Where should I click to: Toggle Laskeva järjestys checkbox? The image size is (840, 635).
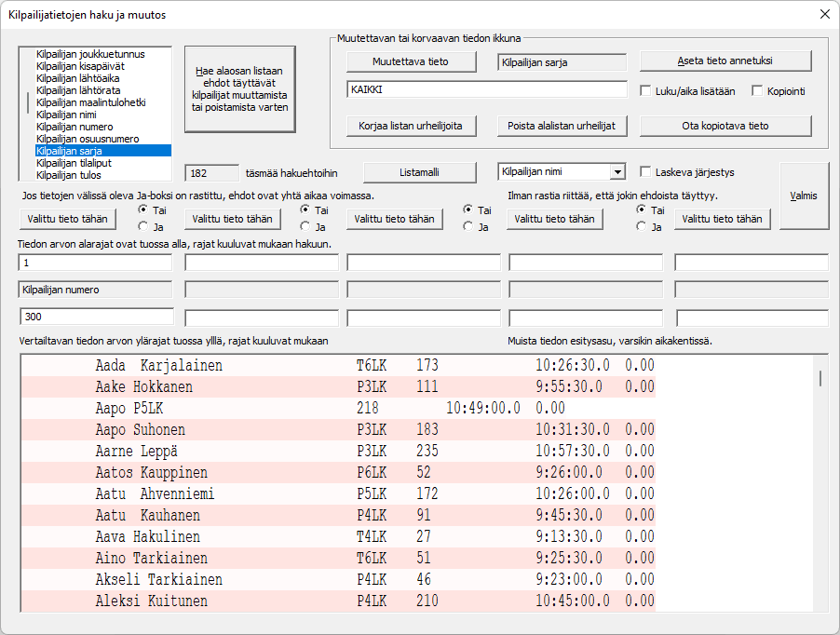[647, 171]
